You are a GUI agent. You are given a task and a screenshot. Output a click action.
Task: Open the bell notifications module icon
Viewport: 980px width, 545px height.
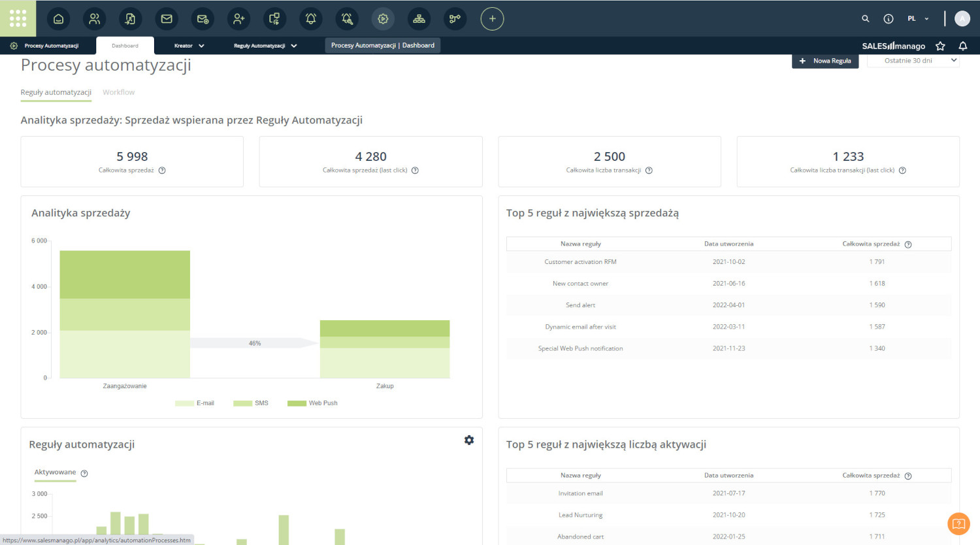click(311, 19)
